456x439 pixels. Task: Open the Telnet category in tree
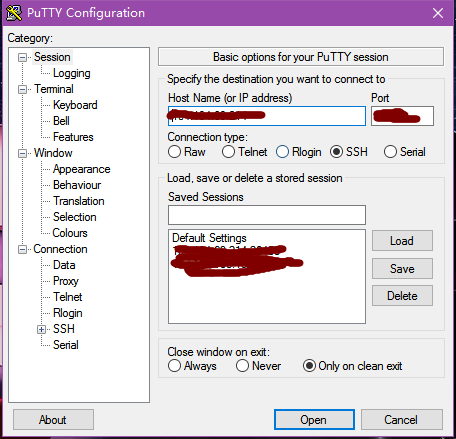click(x=68, y=297)
